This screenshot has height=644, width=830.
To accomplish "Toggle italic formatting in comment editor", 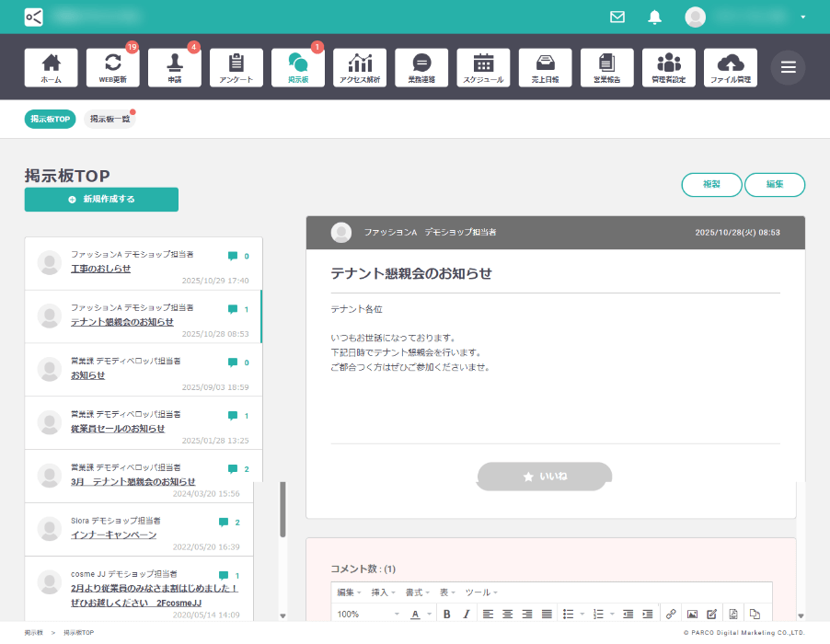I will click(x=467, y=614).
